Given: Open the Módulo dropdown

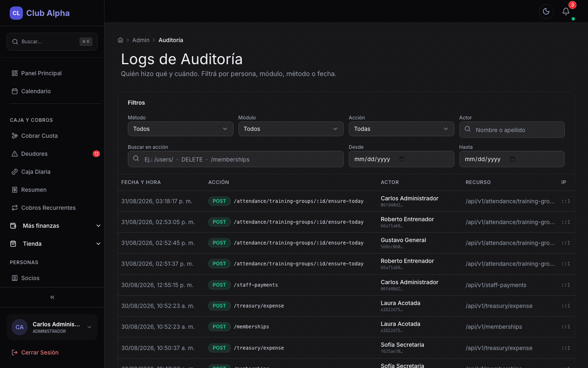Looking at the screenshot, I should (291, 129).
